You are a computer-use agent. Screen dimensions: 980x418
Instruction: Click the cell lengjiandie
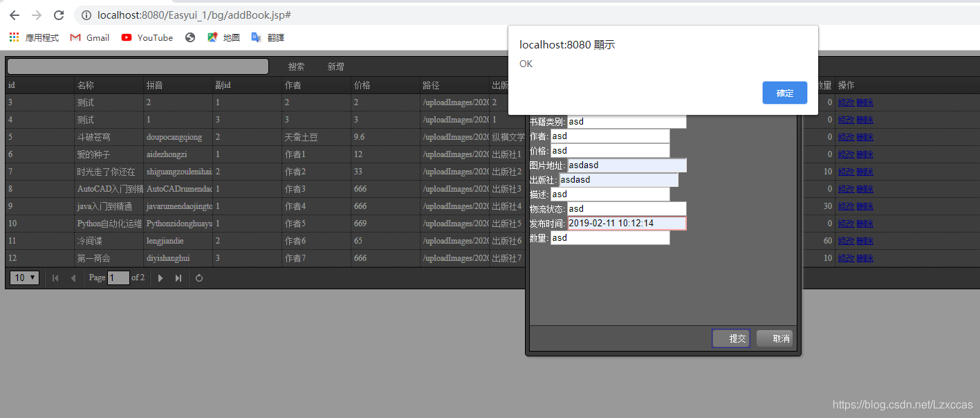pos(165,241)
